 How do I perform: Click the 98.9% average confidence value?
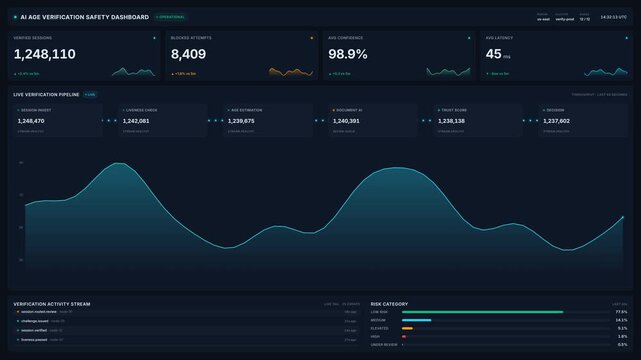348,54
